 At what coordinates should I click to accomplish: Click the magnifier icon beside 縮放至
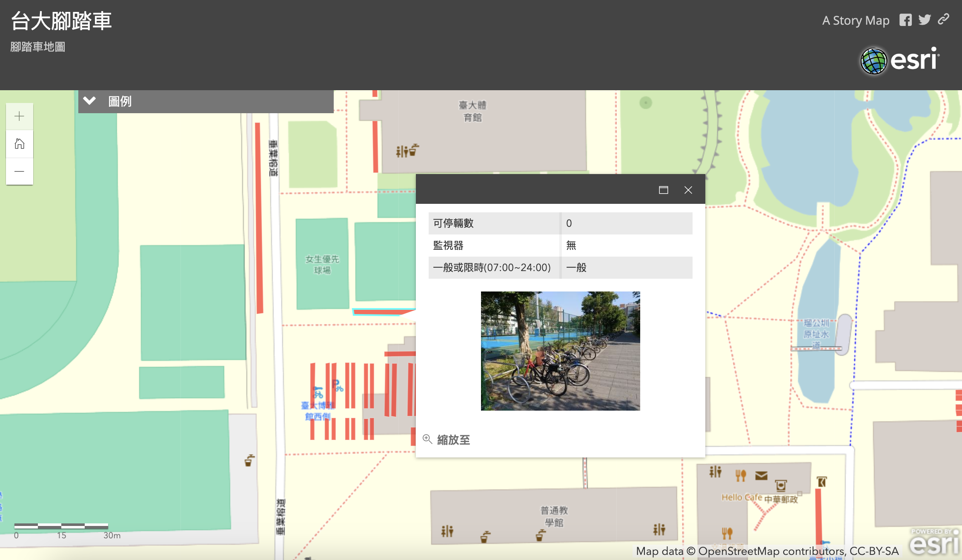click(427, 439)
